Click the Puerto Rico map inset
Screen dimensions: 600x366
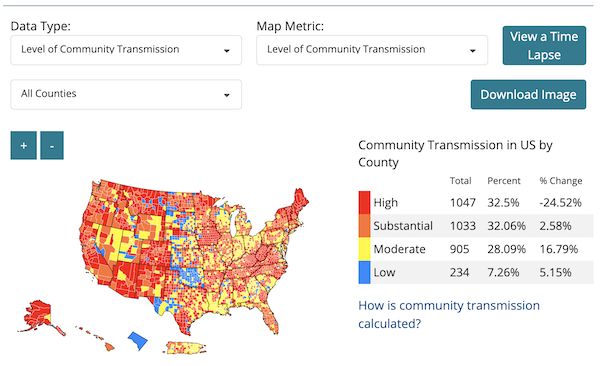pos(184,348)
